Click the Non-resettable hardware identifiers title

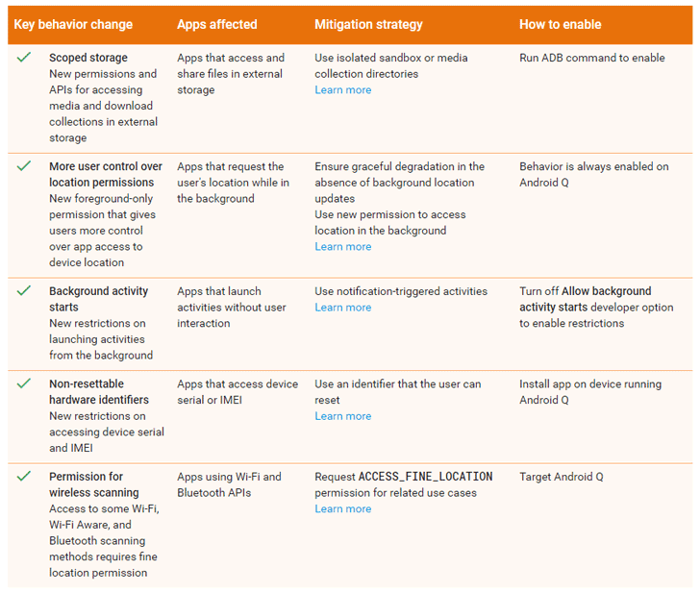pyautogui.click(x=99, y=392)
